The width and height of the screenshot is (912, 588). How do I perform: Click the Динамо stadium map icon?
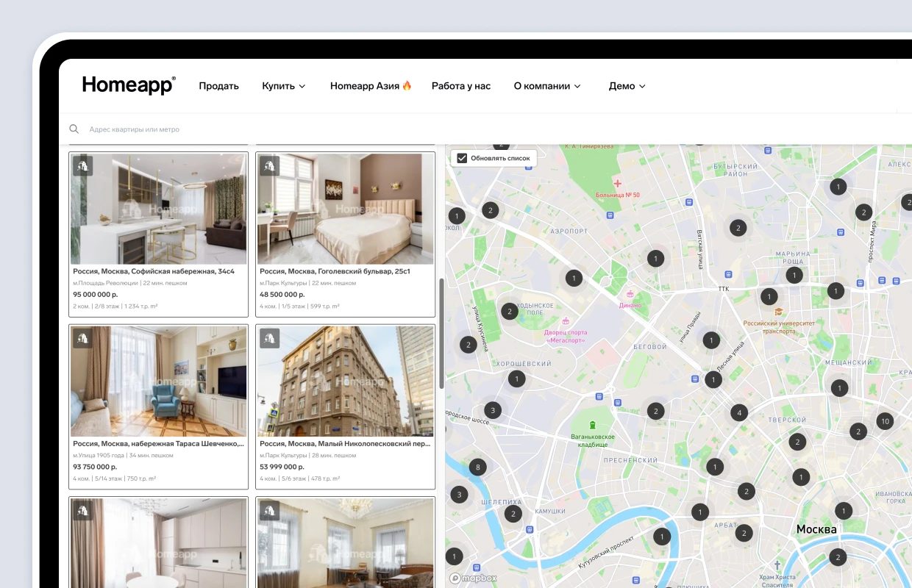pos(630,293)
